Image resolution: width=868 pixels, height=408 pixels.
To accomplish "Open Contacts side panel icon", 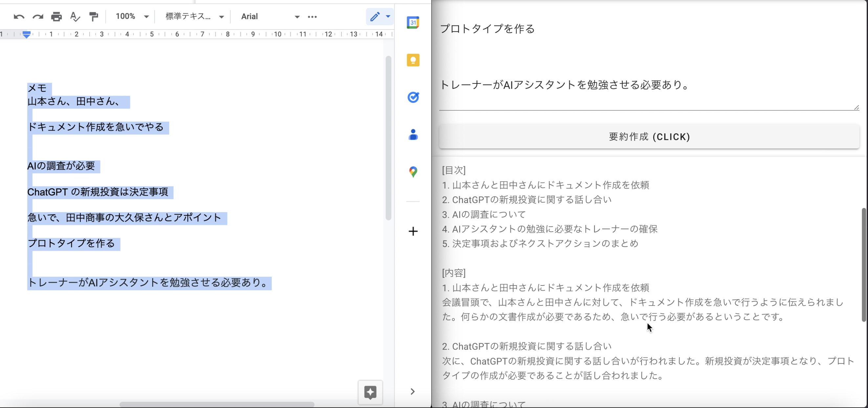I will 413,135.
